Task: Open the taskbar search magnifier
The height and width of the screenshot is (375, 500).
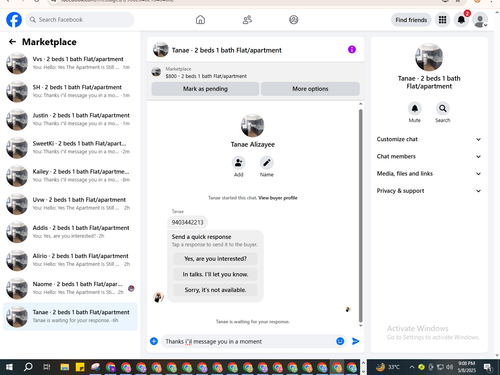Action: 28,367
